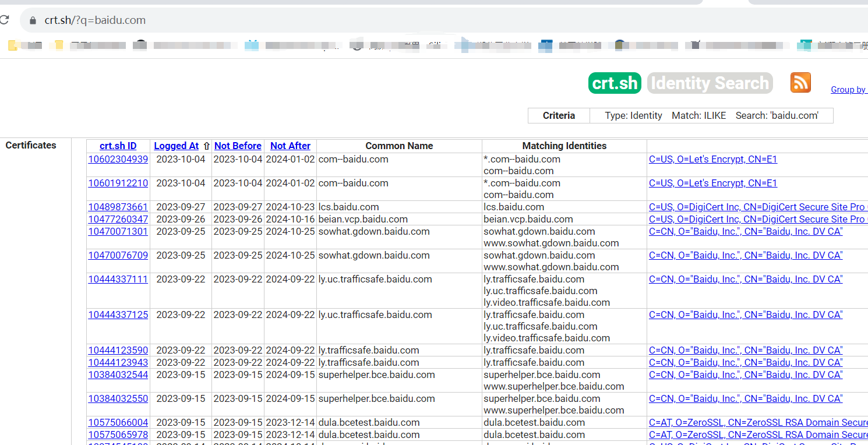
Task: Select Common Name lcs.baidu.com cell
Action: coord(349,207)
